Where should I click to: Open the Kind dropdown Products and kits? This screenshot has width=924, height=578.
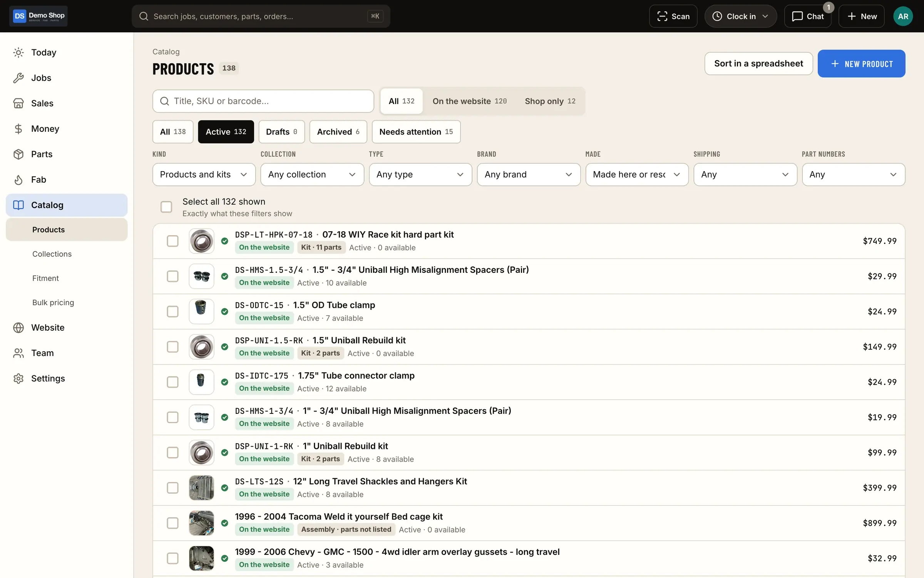(204, 175)
